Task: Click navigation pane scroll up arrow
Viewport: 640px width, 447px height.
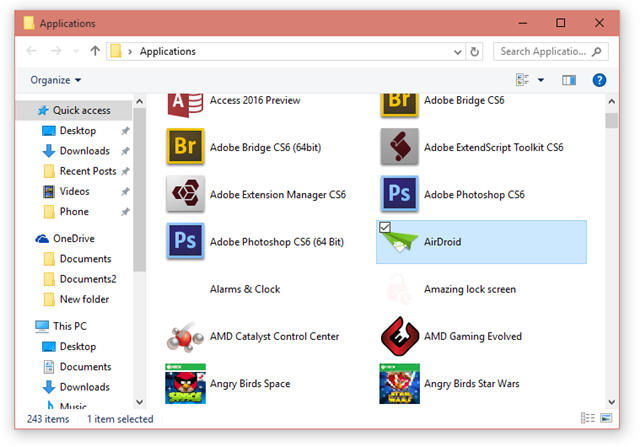Action: click(x=140, y=101)
